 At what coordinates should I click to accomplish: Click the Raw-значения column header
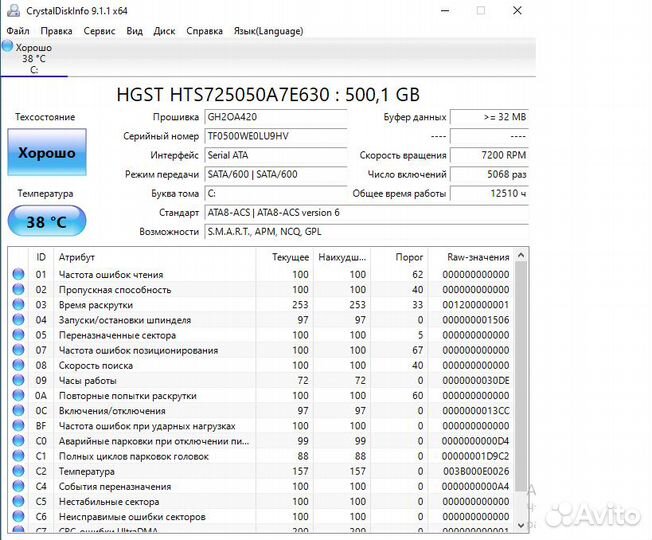point(472,257)
